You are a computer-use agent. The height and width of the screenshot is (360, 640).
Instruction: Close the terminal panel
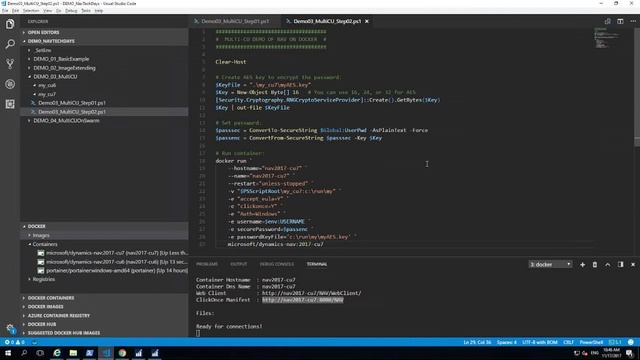point(633,264)
